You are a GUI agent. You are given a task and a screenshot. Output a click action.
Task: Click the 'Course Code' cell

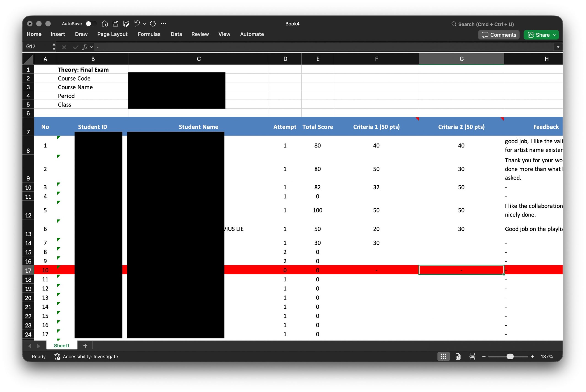pyautogui.click(x=93, y=78)
